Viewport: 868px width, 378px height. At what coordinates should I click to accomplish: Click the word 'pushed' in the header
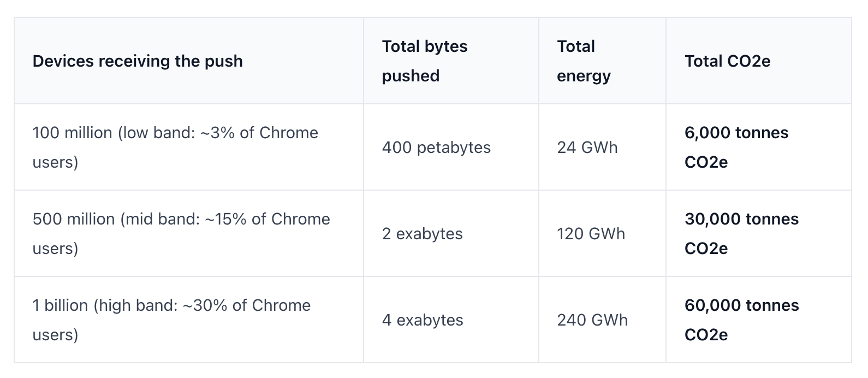point(411,76)
